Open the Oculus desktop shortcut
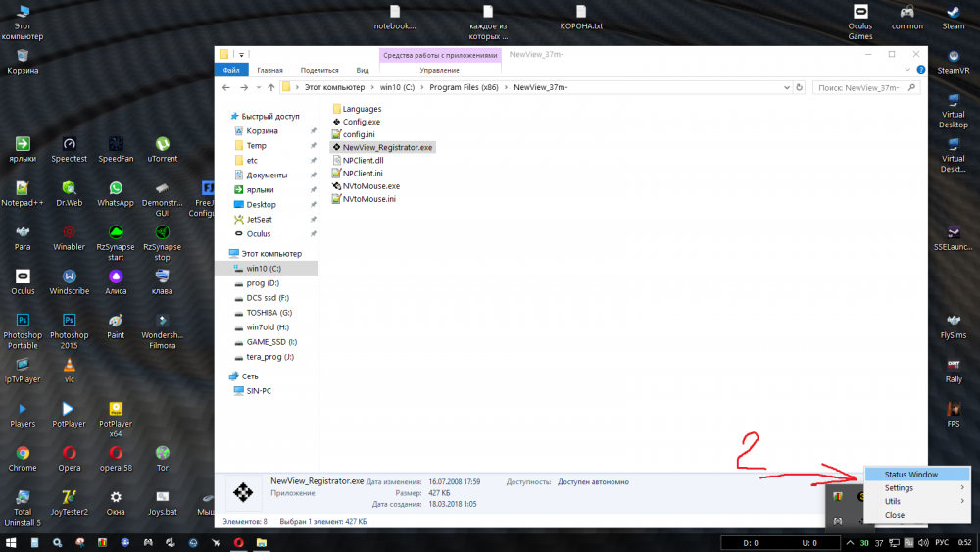The height and width of the screenshot is (552, 980). [23, 282]
